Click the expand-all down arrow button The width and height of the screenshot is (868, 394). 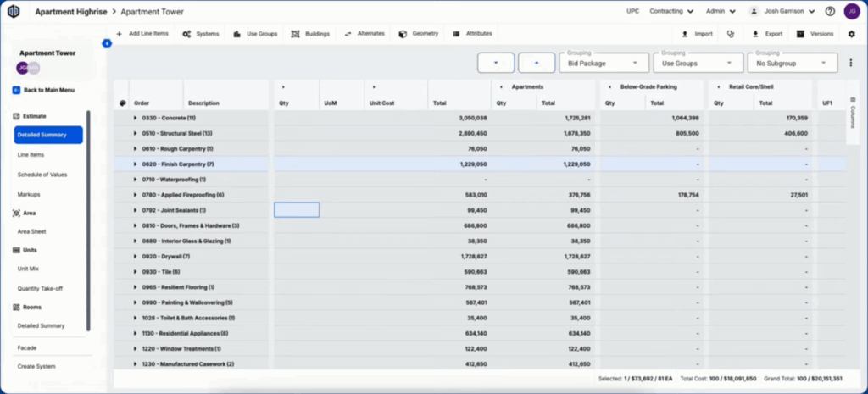496,63
